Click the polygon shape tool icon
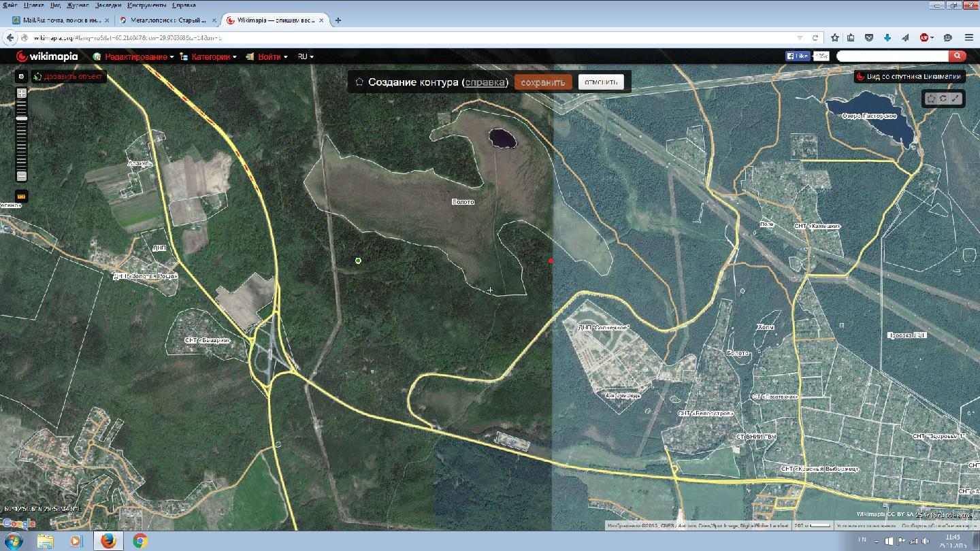Image resolution: width=980 pixels, height=551 pixels. [931, 99]
